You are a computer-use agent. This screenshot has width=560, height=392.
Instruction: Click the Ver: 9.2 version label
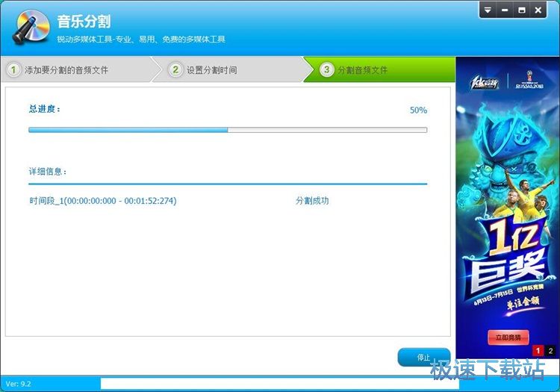[x=18, y=384]
